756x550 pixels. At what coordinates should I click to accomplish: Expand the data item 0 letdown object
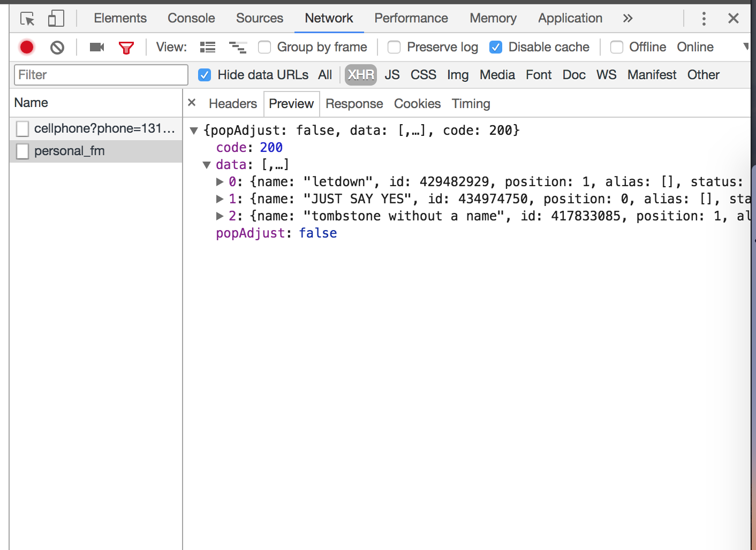click(x=221, y=181)
